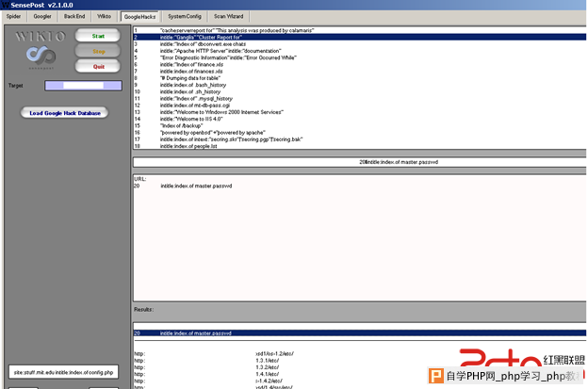Select the GoogleHacks tab
588x389 pixels.
pyautogui.click(x=139, y=17)
